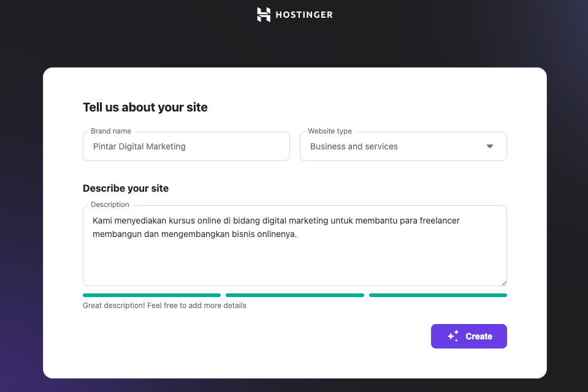Click the middle green progress bar
Viewport: 588px width, 392px height.
tap(294, 295)
